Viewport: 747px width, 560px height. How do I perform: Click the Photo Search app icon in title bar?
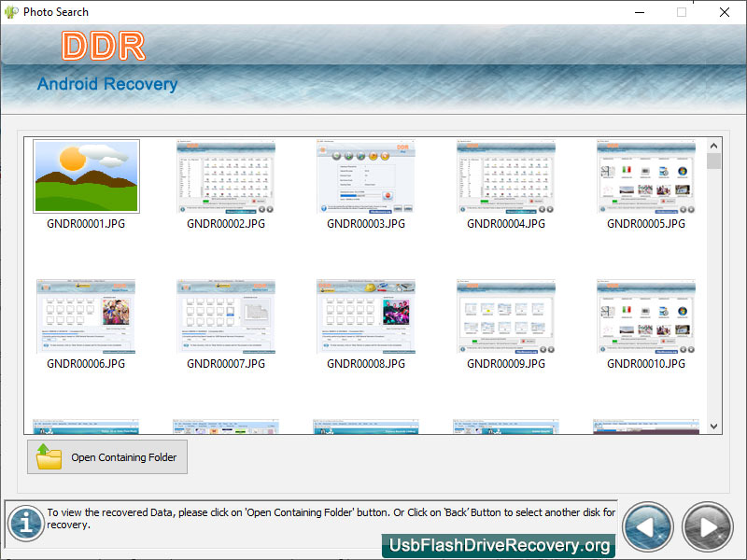point(10,12)
